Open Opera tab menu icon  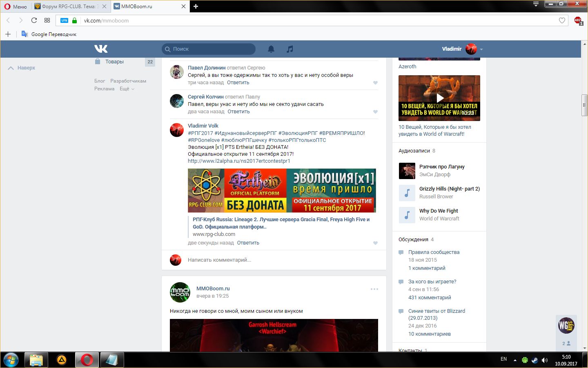pyautogui.click(x=536, y=4)
